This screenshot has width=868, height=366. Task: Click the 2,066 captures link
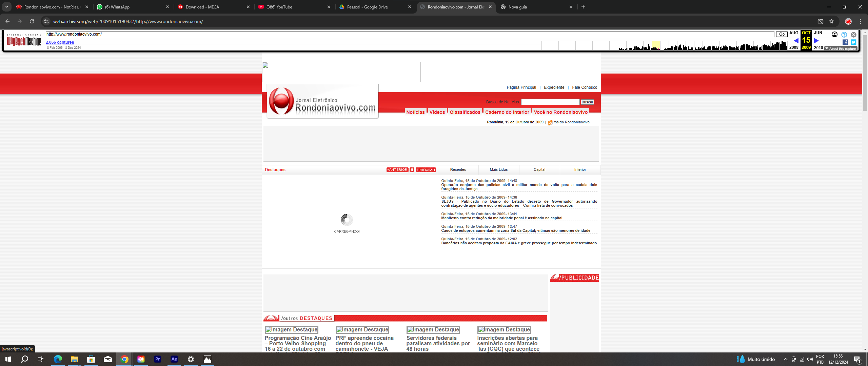60,42
